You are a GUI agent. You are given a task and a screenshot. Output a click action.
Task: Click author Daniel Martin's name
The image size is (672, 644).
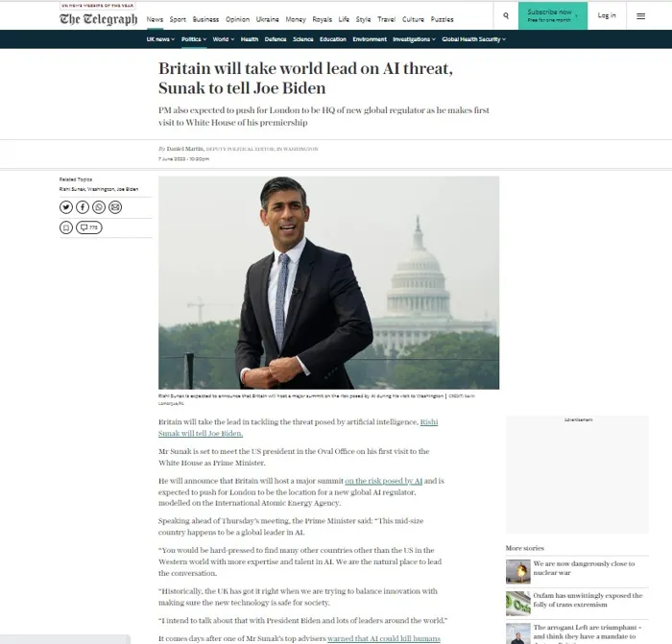click(185, 149)
